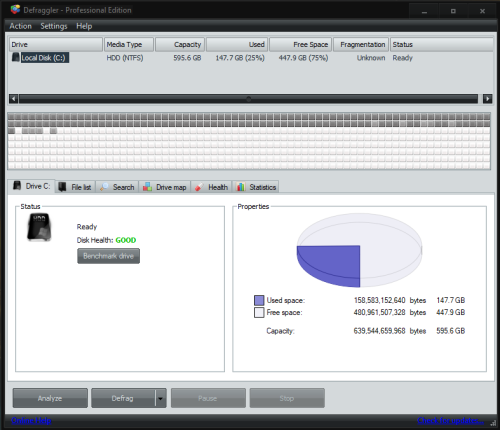
Task: Click the 639,544,659,968 capacity bytes value
Action: pyautogui.click(x=379, y=331)
